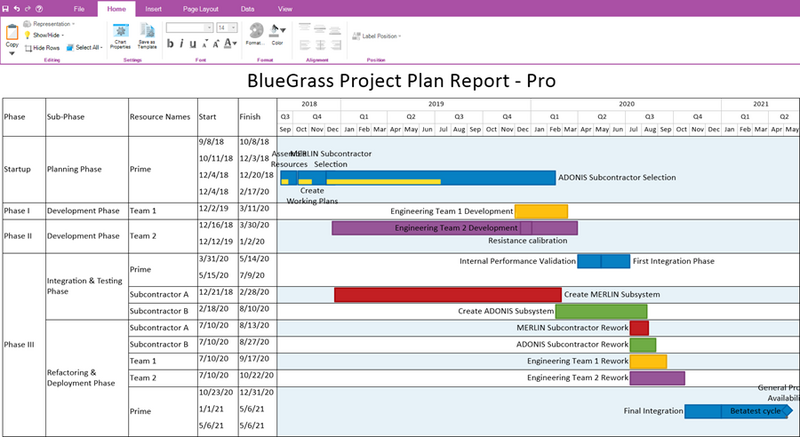Image resolution: width=800 pixels, height=437 pixels.
Task: Click the First Integration Phase label
Action: tap(673, 261)
